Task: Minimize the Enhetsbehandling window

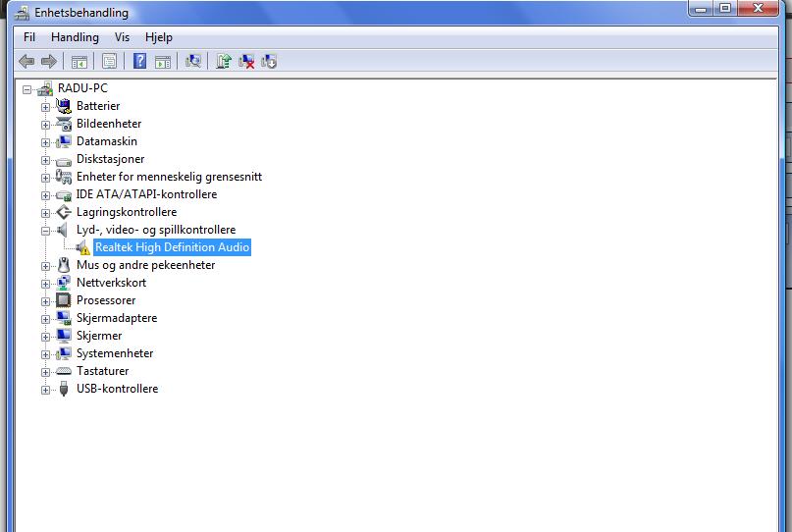Action: pos(701,8)
